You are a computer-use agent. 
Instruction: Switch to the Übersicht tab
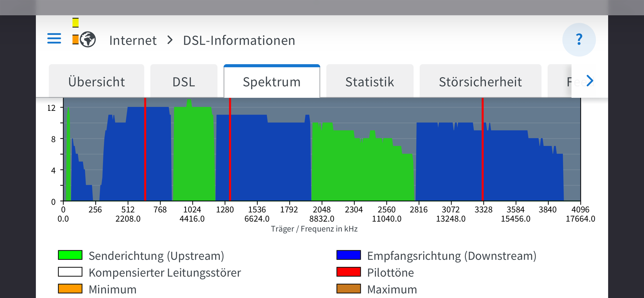97,82
